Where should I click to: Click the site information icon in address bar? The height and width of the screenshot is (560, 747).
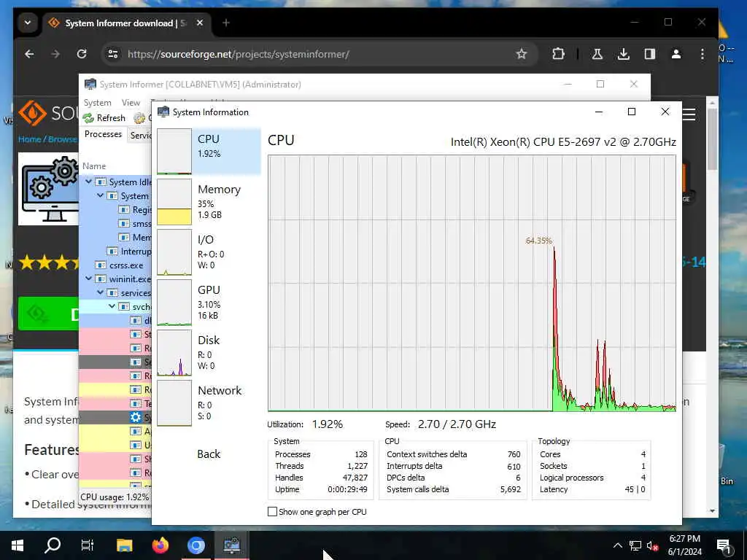click(x=113, y=54)
